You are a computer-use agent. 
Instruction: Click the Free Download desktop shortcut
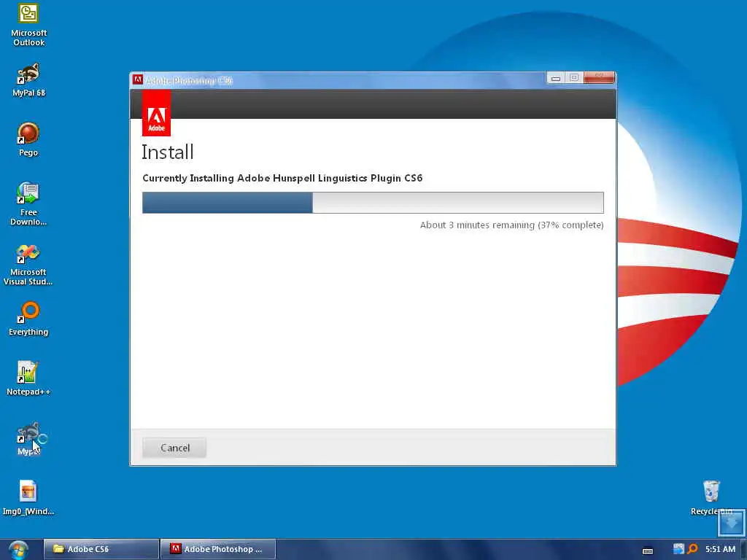point(28,203)
